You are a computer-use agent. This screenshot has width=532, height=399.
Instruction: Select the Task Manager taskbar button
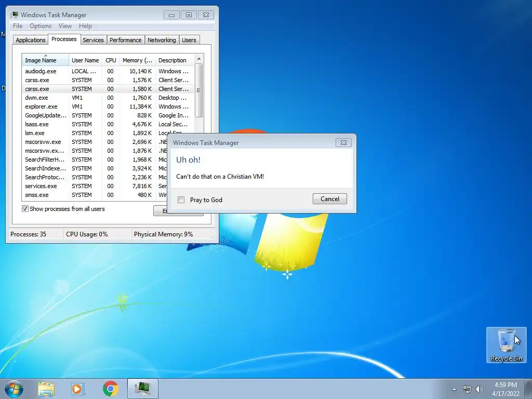143,389
